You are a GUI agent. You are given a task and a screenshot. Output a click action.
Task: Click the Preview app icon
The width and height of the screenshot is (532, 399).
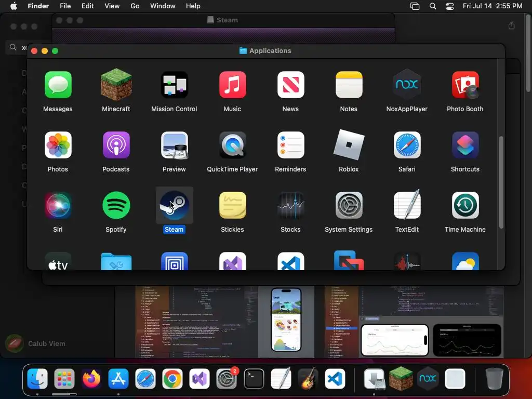(x=174, y=145)
